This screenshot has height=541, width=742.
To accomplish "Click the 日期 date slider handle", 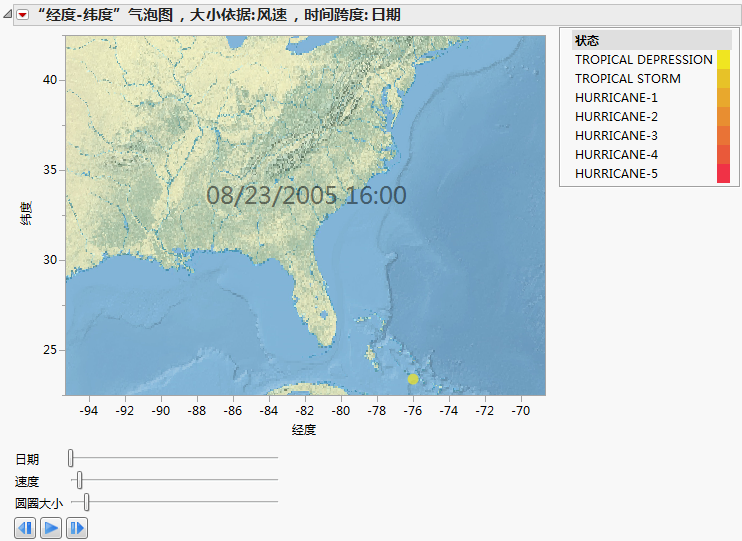I will pos(71,458).
